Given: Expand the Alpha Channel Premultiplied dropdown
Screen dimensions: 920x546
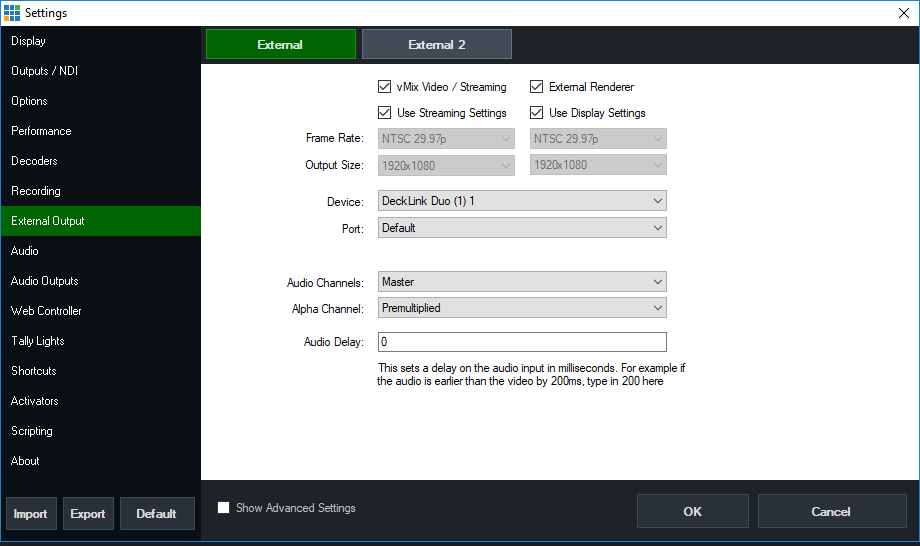Looking at the screenshot, I should click(x=521, y=308).
